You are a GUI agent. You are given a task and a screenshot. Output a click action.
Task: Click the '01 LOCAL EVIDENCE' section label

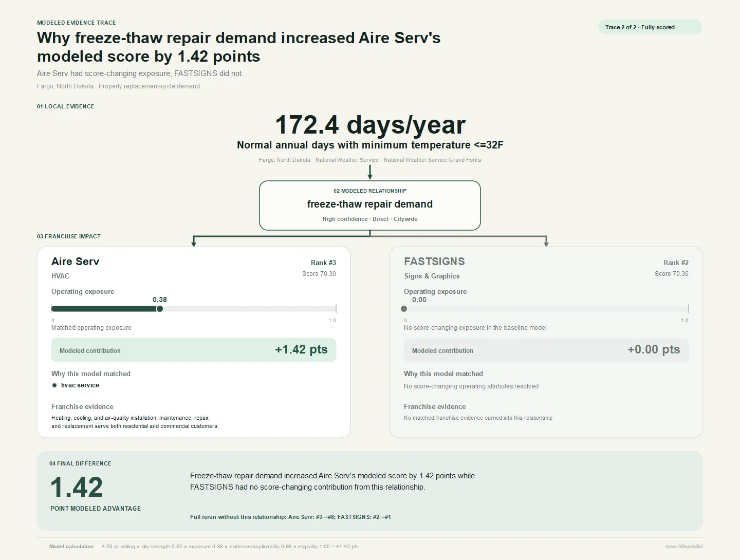tap(66, 106)
